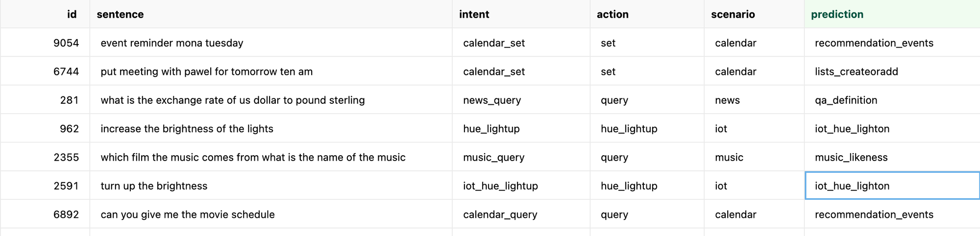Select the cell with id 9054

(66, 43)
